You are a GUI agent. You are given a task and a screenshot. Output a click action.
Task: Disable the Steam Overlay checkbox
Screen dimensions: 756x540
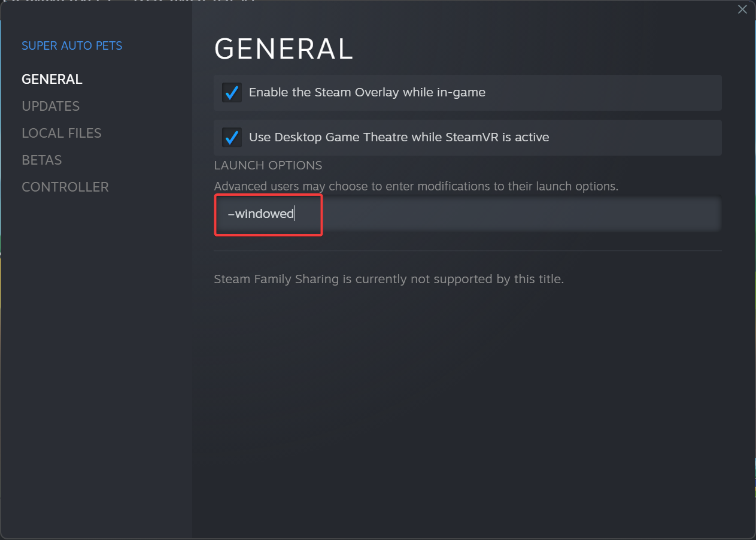(x=232, y=93)
